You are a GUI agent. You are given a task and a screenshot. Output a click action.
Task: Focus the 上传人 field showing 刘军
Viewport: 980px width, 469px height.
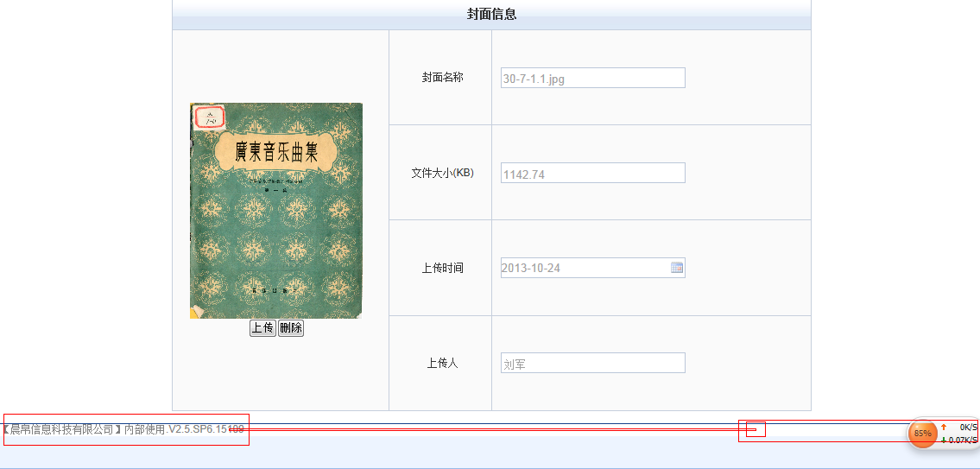(x=592, y=363)
